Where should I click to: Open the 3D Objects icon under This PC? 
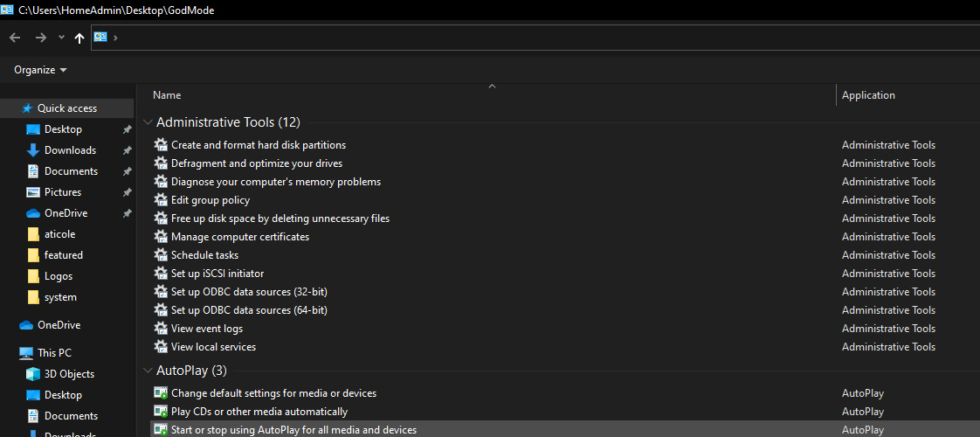[33, 374]
